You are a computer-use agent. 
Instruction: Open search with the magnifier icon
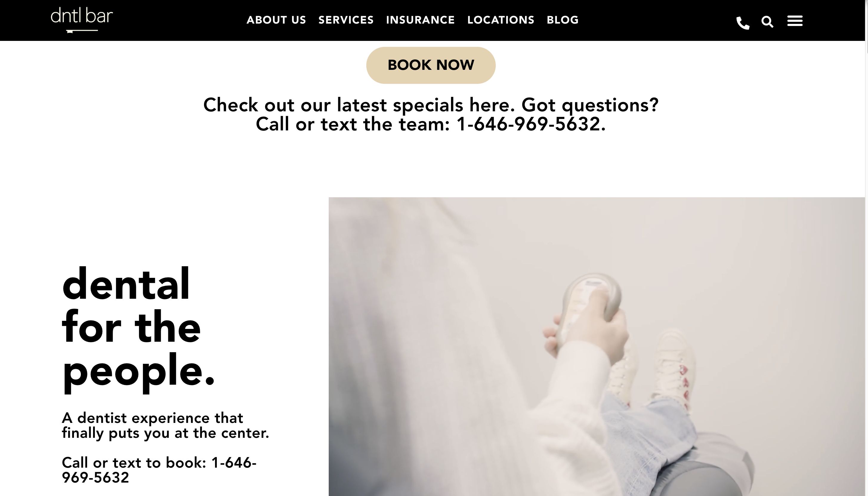pos(767,22)
